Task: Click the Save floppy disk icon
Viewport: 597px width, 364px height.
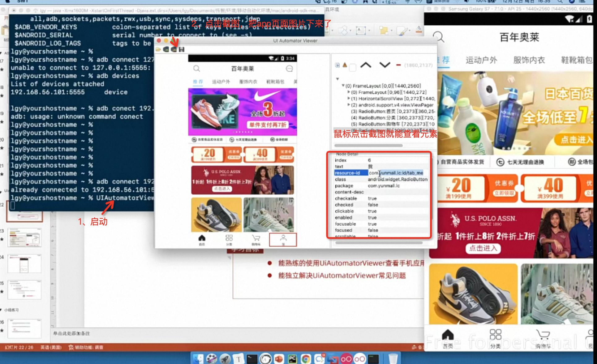Action: (182, 49)
